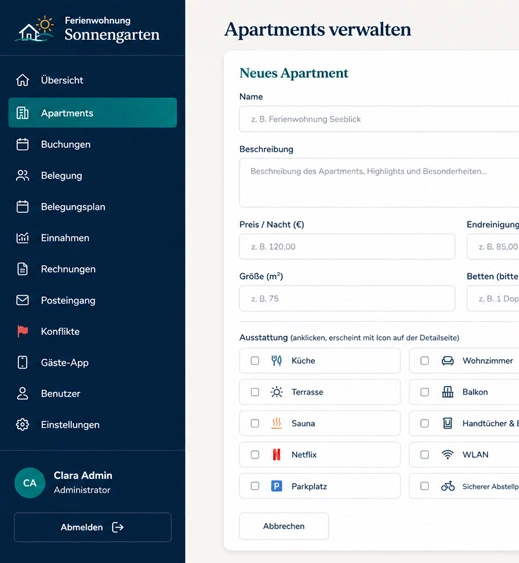Click the Posteingang envelope icon
519x563 pixels.
click(x=22, y=300)
